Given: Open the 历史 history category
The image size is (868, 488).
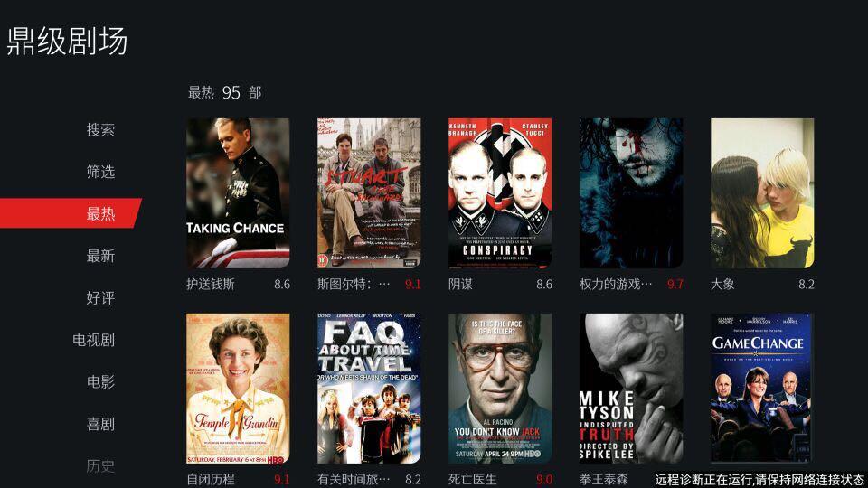Looking at the screenshot, I should click(x=100, y=466).
